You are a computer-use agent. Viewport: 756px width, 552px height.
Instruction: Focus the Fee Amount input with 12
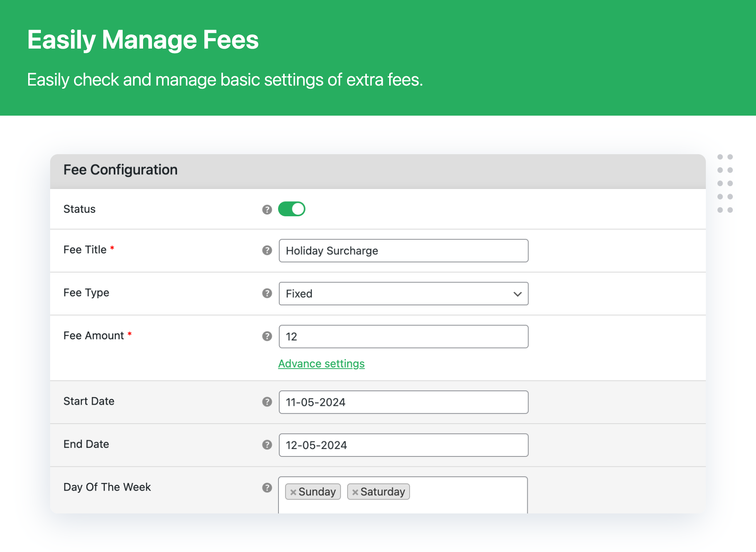[x=403, y=337]
